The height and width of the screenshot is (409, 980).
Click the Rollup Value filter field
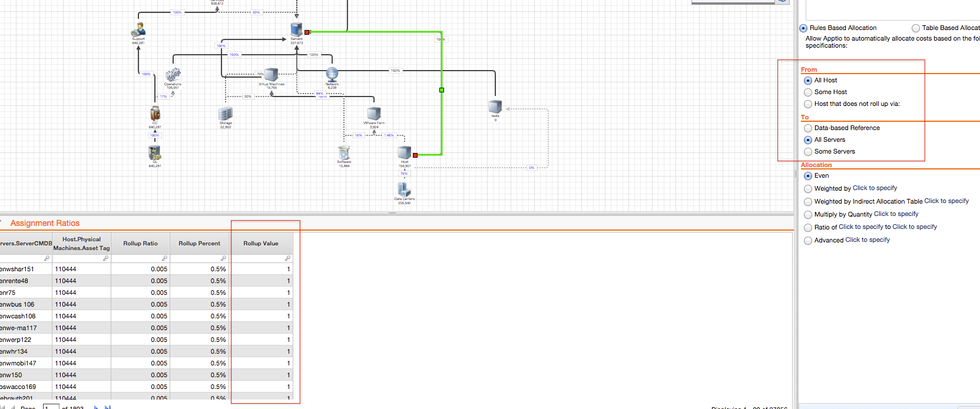tap(261, 258)
